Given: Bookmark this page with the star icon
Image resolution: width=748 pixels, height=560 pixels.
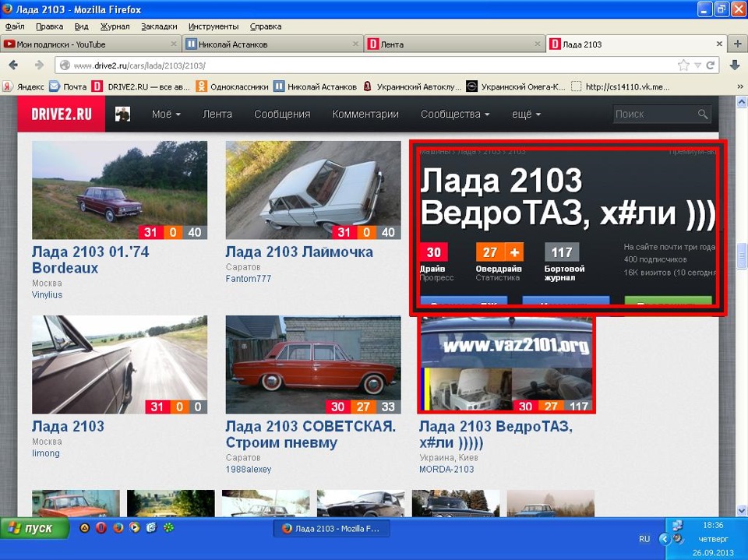Looking at the screenshot, I should coord(683,65).
